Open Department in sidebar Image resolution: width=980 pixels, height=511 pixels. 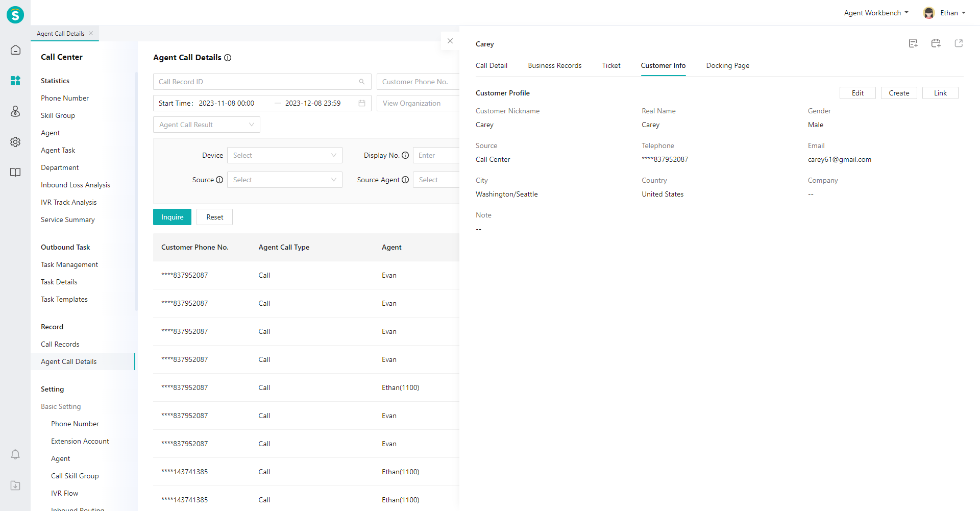60,167
